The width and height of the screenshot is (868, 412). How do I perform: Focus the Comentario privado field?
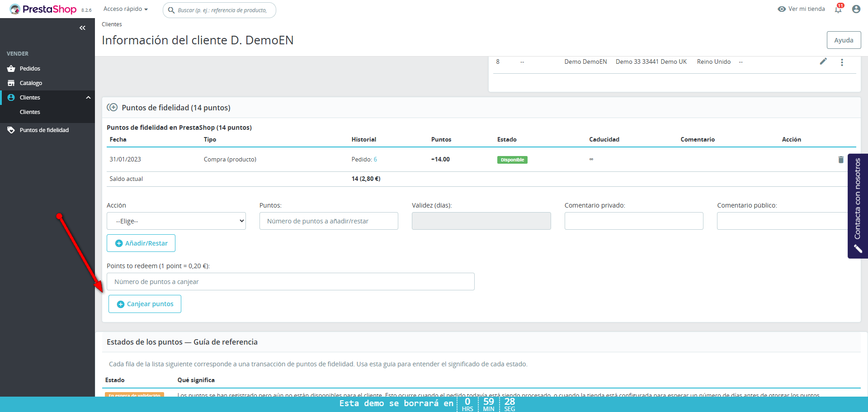tap(634, 221)
